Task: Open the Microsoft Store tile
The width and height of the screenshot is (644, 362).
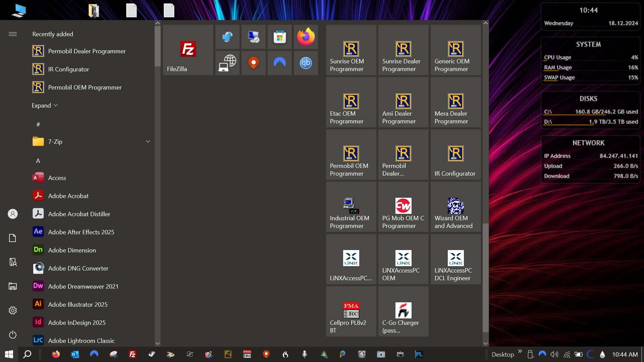Action: click(x=279, y=37)
